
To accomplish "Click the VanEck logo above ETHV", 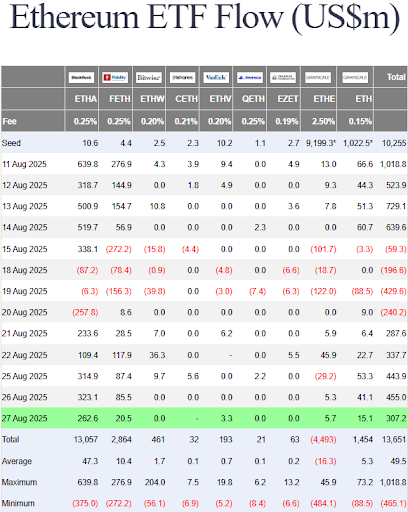I will coord(216,77).
